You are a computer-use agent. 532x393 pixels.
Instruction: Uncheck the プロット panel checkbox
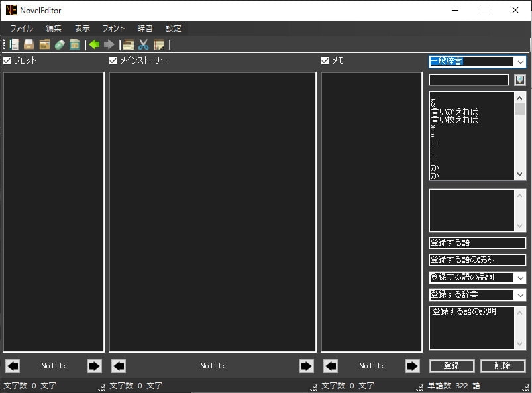point(7,60)
